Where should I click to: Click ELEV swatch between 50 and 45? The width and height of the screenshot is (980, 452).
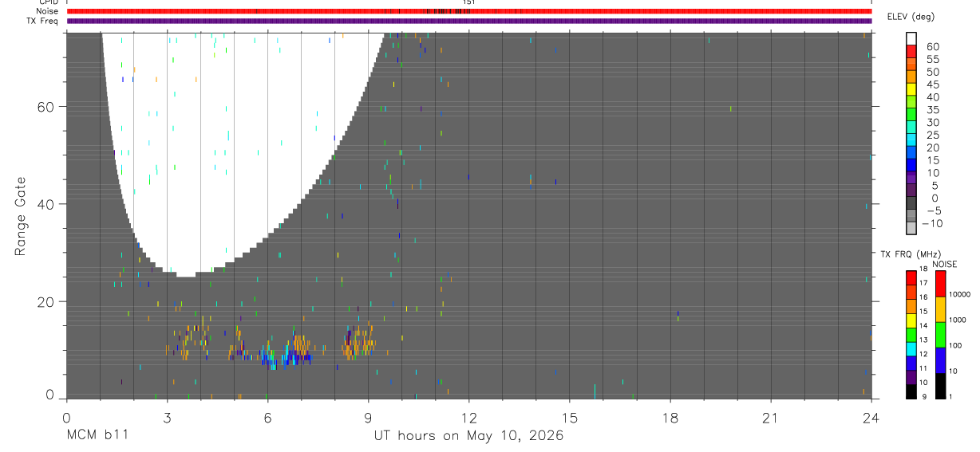[911, 77]
